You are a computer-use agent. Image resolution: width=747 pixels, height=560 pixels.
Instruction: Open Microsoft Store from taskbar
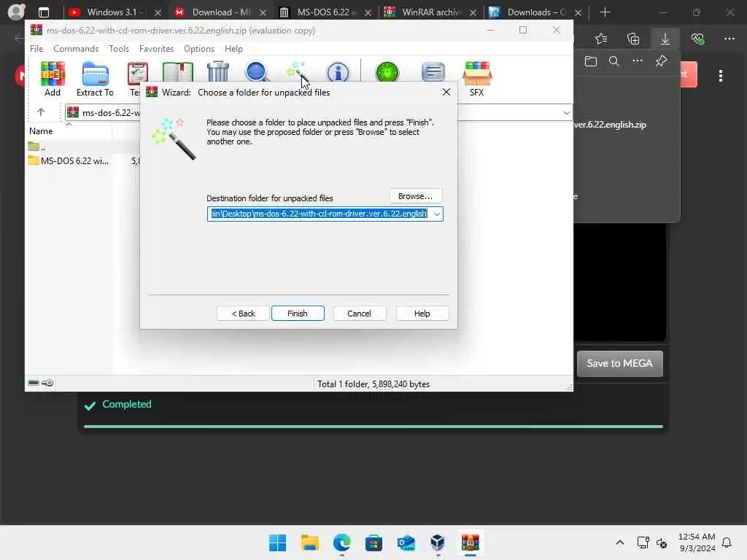pyautogui.click(x=373, y=542)
